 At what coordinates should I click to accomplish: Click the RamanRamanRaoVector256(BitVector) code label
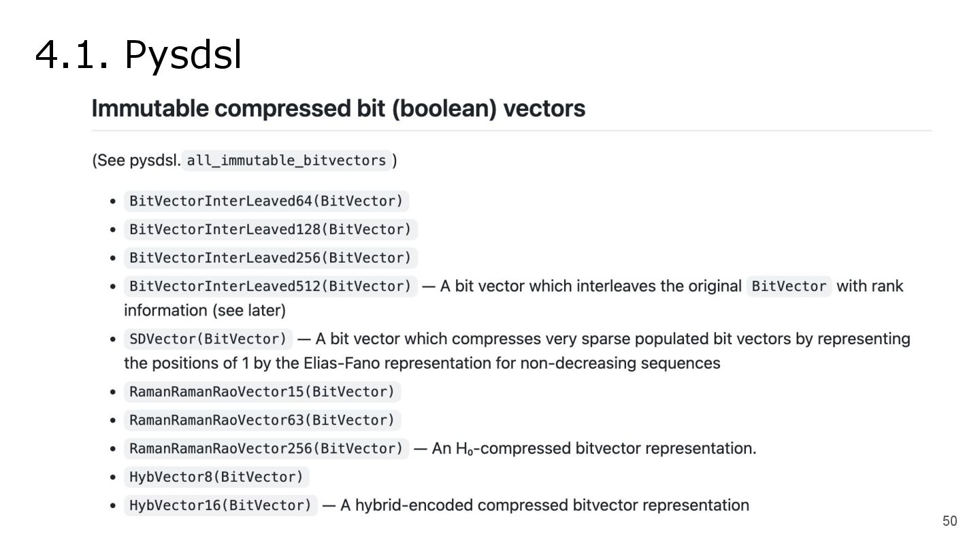pos(266,448)
